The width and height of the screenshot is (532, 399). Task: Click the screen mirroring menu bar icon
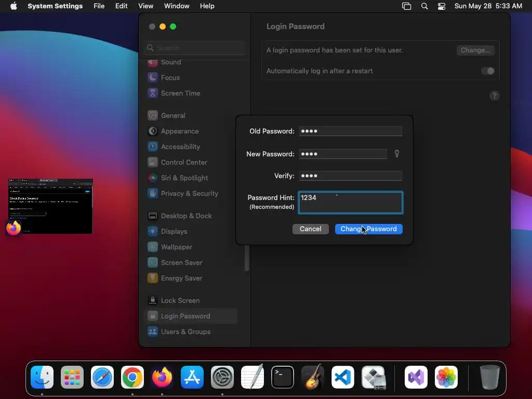(406, 6)
